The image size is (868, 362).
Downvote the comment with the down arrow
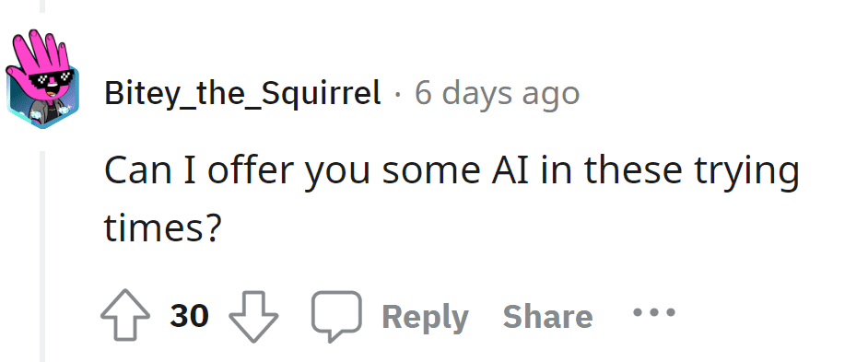(253, 316)
